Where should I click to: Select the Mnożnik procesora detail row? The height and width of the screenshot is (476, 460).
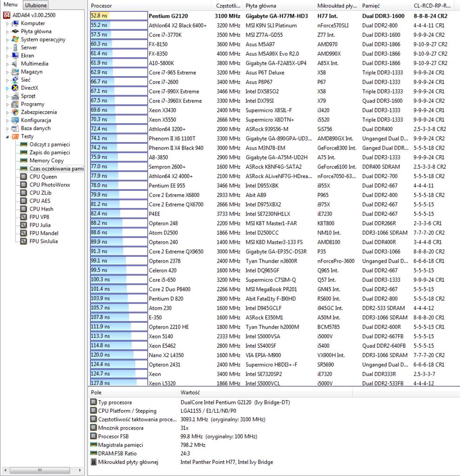274,428
